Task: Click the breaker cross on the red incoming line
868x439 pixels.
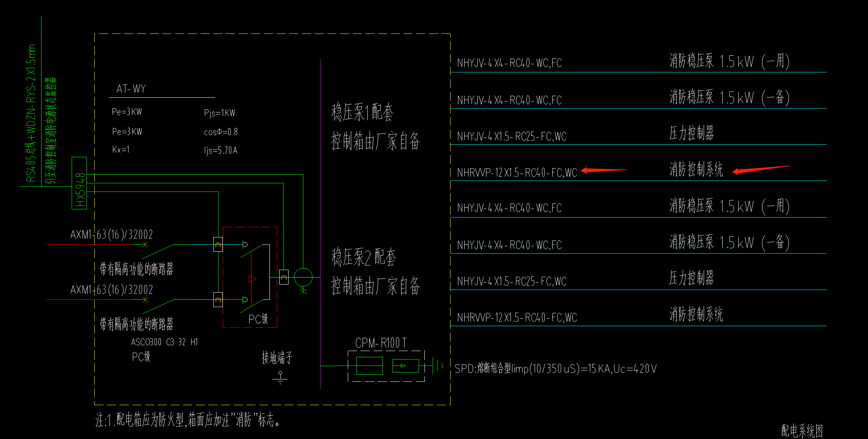Action: 145,244
